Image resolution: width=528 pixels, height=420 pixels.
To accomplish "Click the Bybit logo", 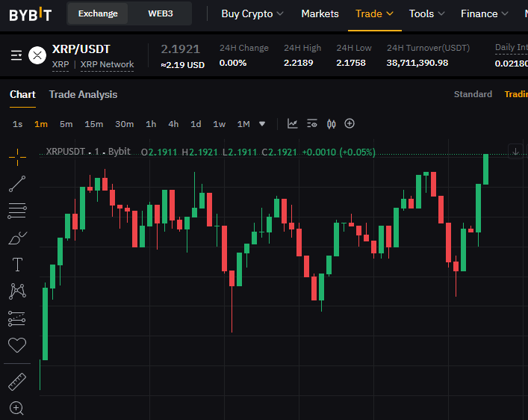I will [31, 14].
